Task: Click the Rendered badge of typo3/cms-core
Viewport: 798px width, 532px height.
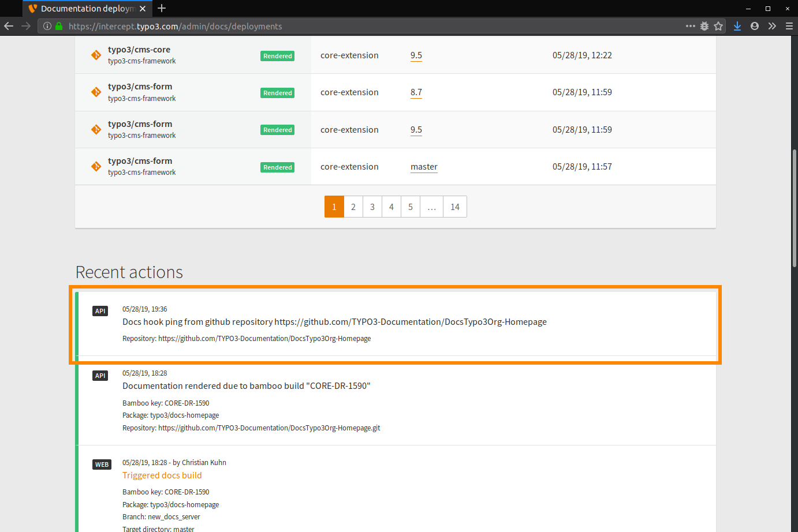Action: [x=278, y=56]
